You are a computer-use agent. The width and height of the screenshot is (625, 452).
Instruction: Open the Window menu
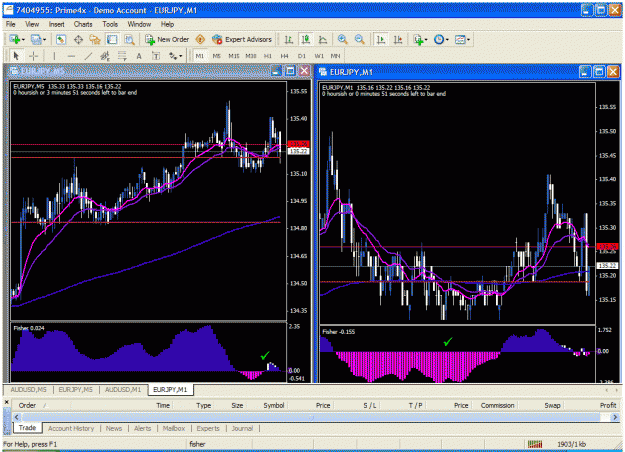[139, 24]
